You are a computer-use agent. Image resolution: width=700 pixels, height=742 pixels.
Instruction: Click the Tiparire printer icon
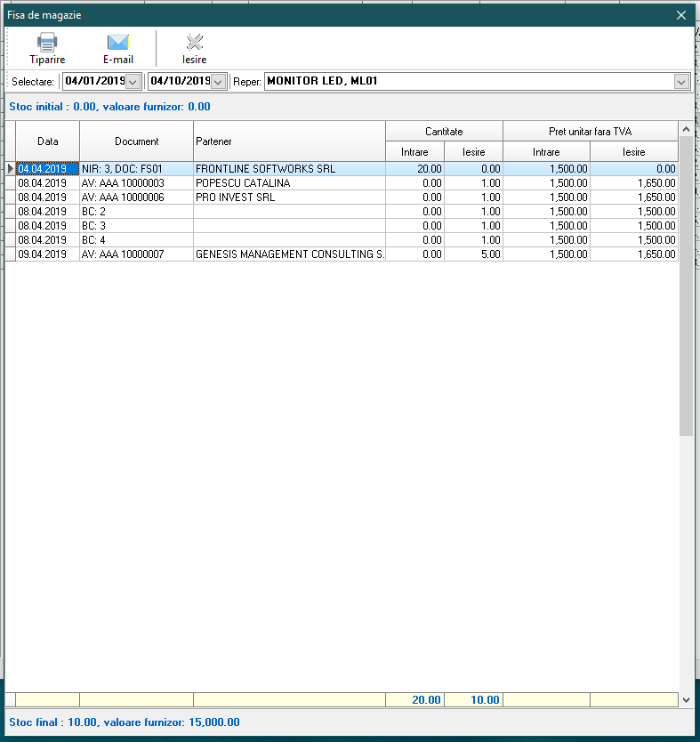47,42
